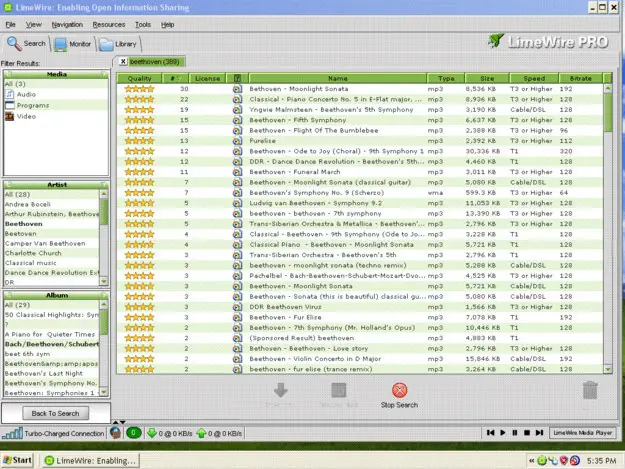
Task: Click icon beside Furelise row
Action: click(237, 141)
